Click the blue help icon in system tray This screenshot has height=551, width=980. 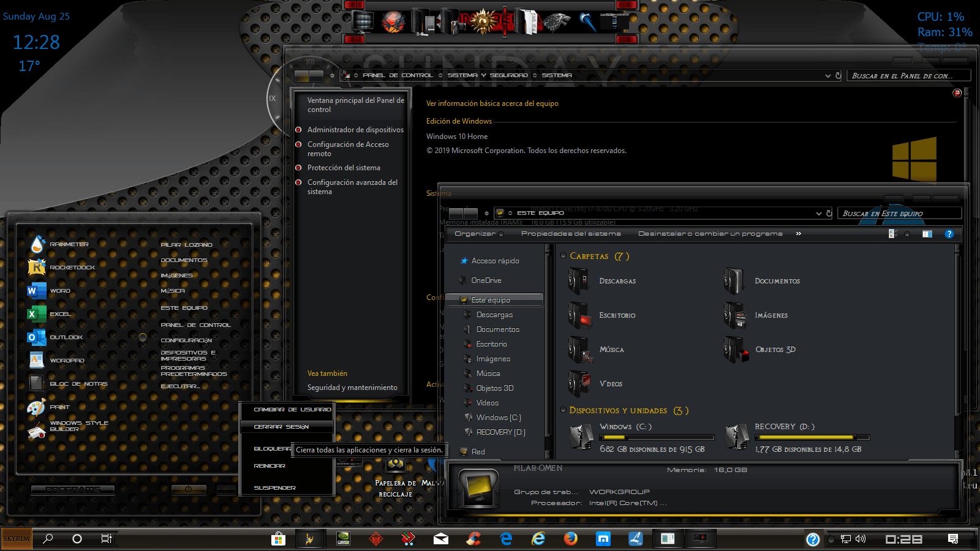click(x=813, y=539)
